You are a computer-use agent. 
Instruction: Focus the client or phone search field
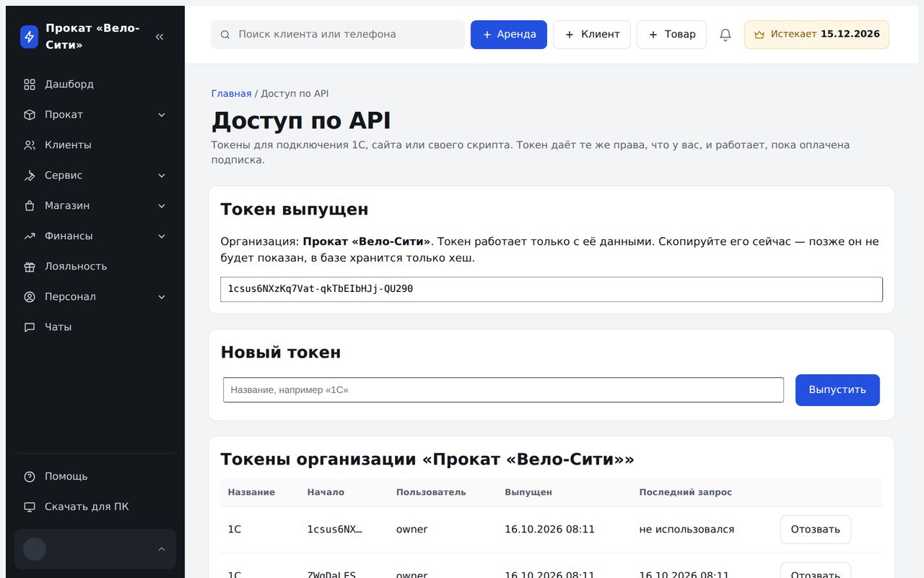pos(338,35)
